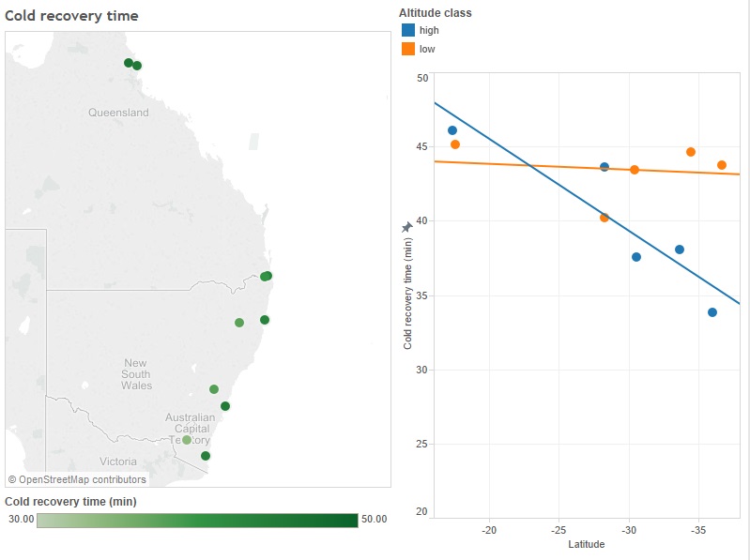Image resolution: width=750 pixels, height=560 pixels.
Task: Click the 'Cold recovery time (min)' y-axis title
Action: (408, 293)
